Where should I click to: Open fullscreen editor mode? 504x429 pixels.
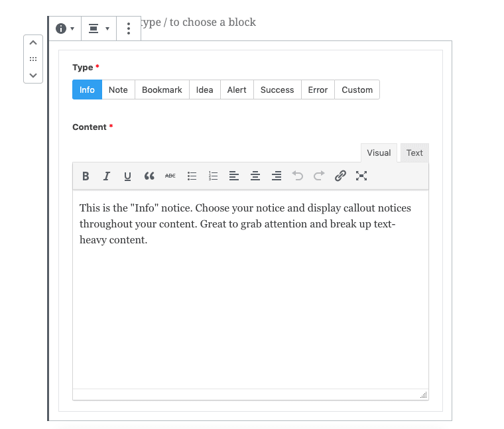point(361,176)
